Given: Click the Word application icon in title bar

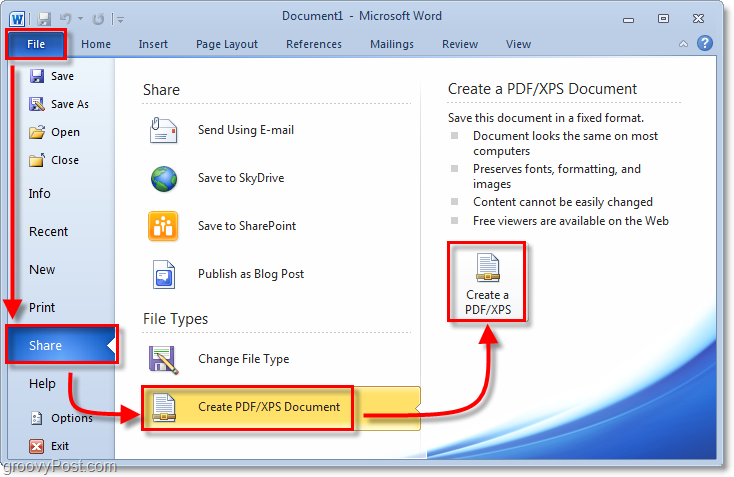Looking at the screenshot, I should (x=17, y=19).
